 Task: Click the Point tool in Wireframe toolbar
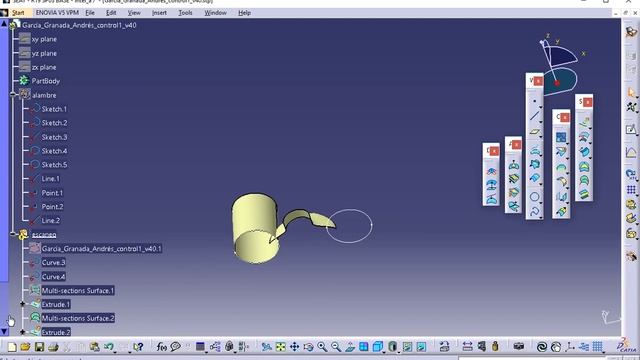click(x=534, y=101)
